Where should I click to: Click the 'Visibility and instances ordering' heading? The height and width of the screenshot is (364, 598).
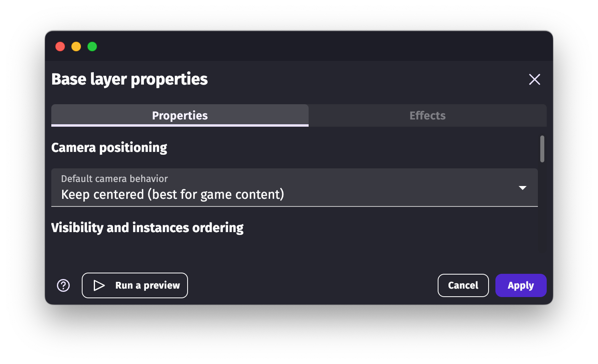pyautogui.click(x=147, y=228)
